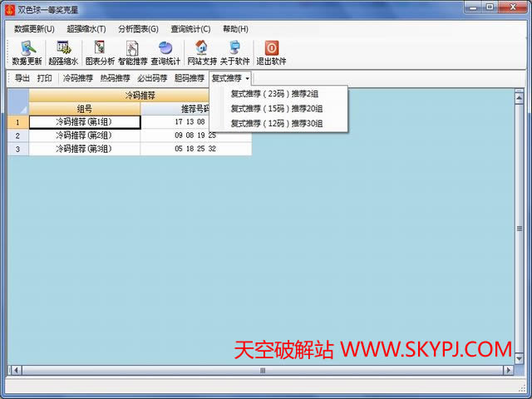
Task: Click the horizontal scrollbar right arrow
Action: 508,369
